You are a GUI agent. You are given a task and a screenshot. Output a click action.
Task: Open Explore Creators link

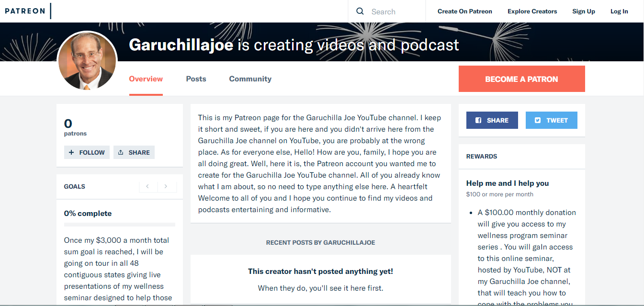click(x=532, y=11)
